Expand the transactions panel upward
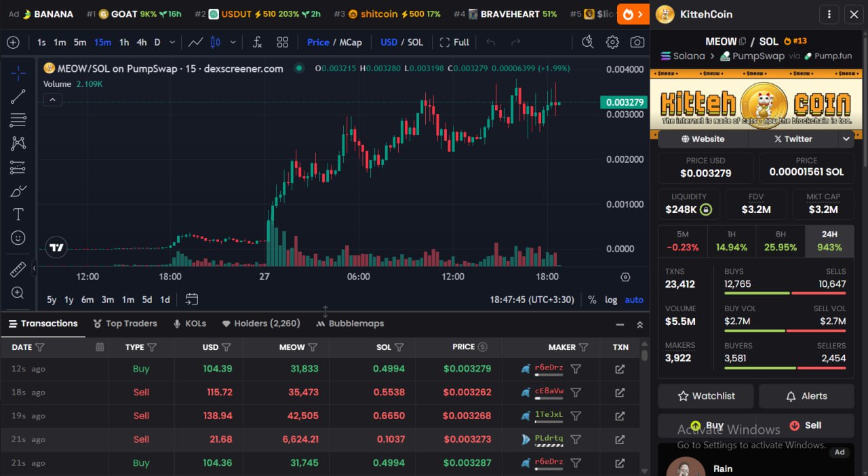The image size is (868, 476). (639, 325)
